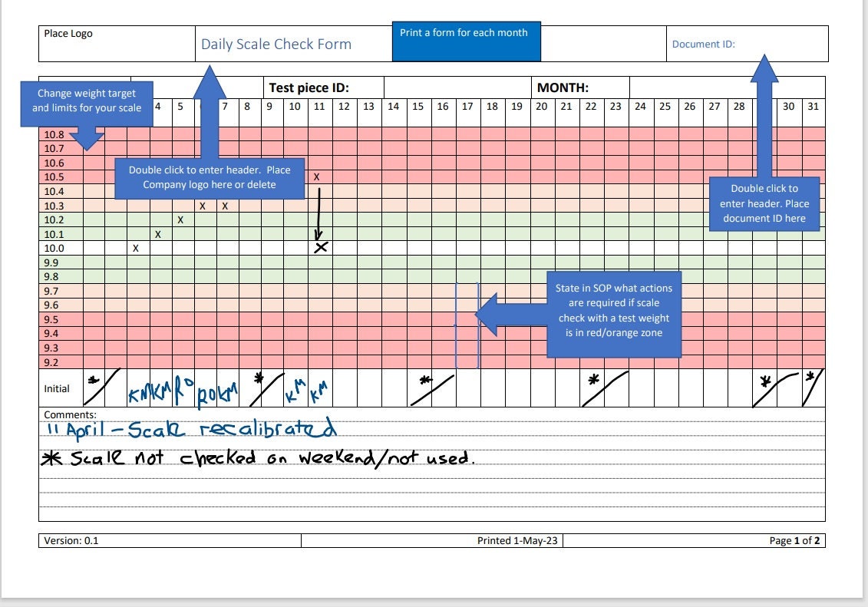Click the 'Print a form for each month' callout

pos(465,32)
